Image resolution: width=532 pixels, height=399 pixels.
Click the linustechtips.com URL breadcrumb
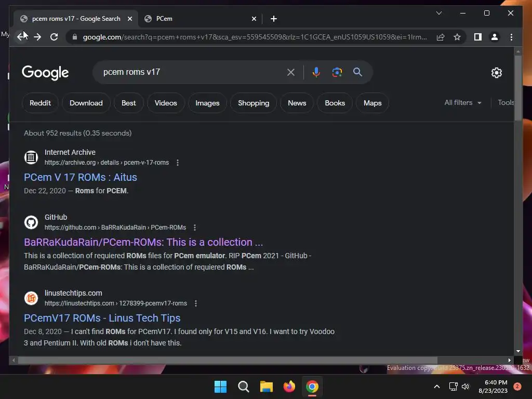point(116,303)
